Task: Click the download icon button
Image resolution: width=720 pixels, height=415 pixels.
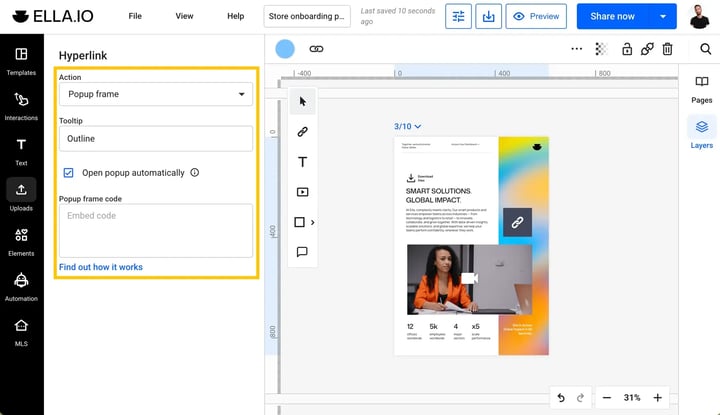Action: coord(489,16)
